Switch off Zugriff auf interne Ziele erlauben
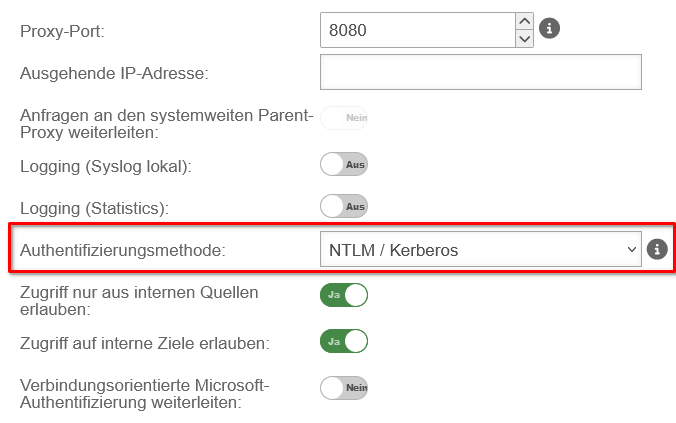The width and height of the screenshot is (676, 423). tap(343, 342)
